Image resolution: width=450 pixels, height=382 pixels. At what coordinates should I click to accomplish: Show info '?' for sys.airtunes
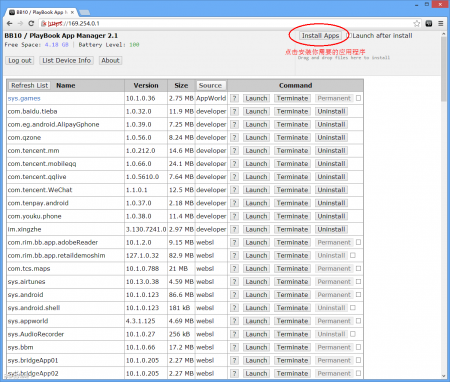click(x=234, y=282)
